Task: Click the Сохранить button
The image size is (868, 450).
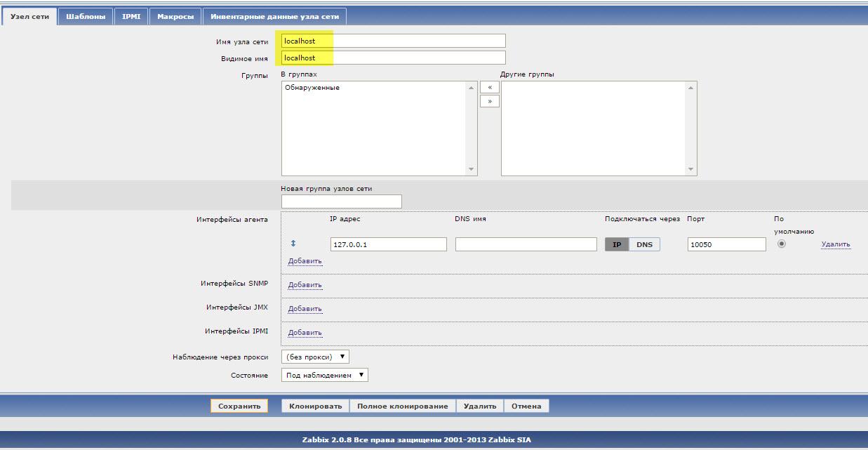Action: coord(239,406)
